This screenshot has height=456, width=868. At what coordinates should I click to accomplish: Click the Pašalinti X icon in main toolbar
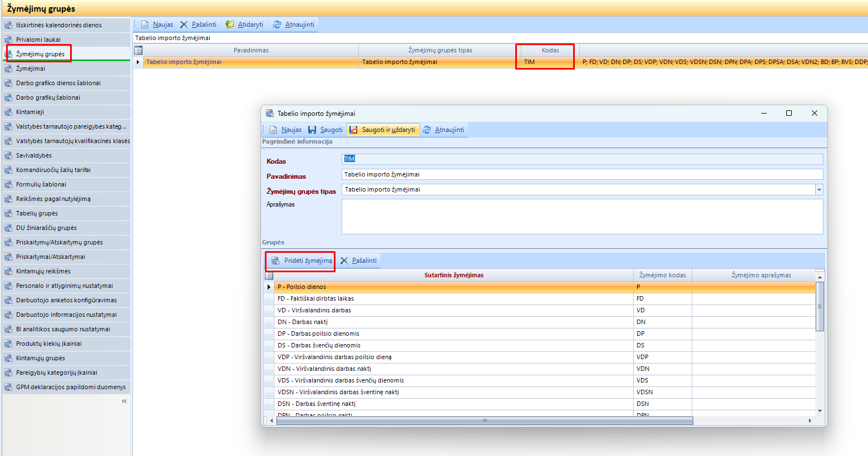184,24
